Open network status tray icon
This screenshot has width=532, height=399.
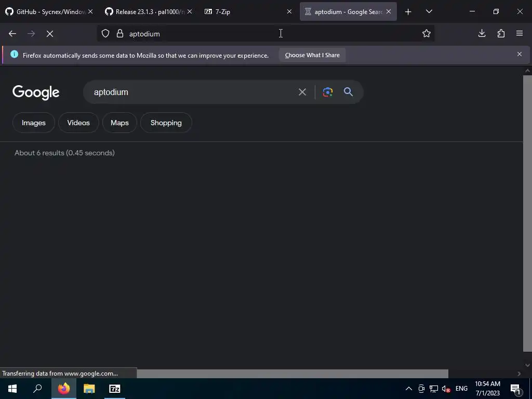click(x=434, y=389)
